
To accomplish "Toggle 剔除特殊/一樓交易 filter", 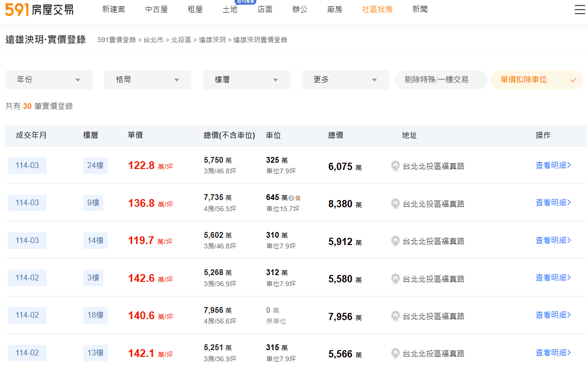I will pos(441,80).
